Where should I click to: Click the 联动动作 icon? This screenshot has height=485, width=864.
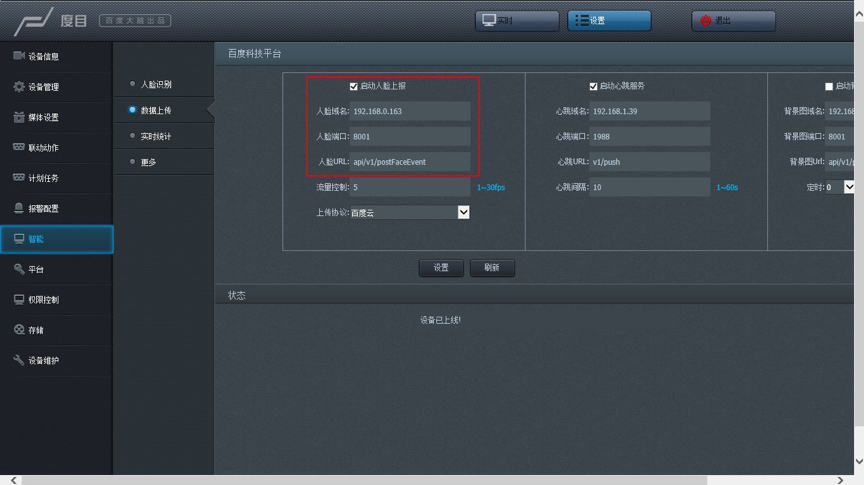pos(19,147)
